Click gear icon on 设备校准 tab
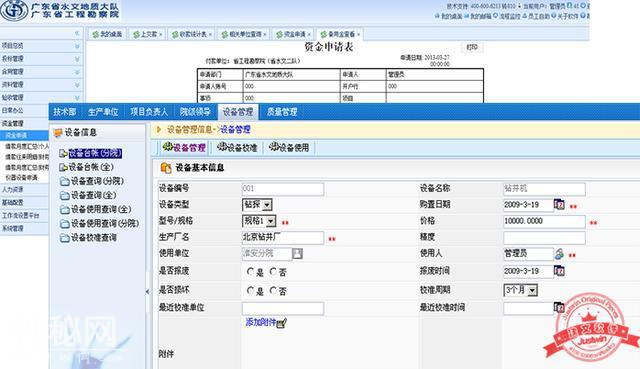 tap(222, 147)
